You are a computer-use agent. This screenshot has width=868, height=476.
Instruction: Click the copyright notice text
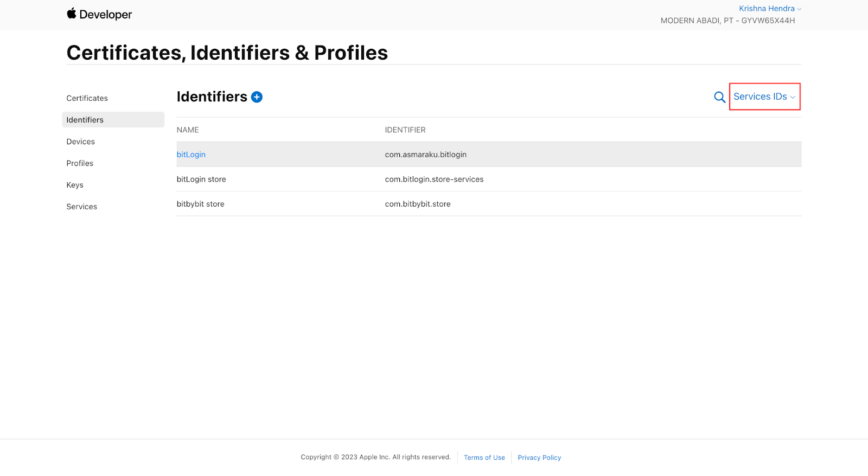click(x=376, y=457)
